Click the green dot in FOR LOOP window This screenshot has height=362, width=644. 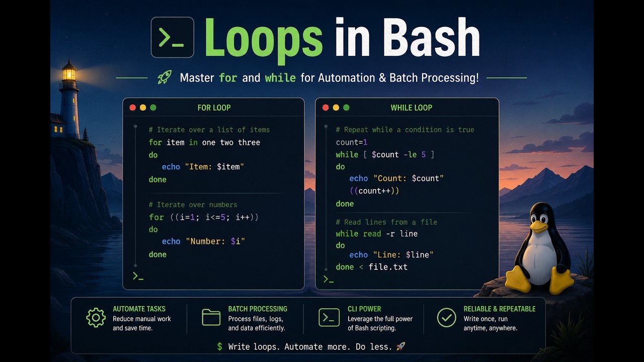click(x=153, y=108)
